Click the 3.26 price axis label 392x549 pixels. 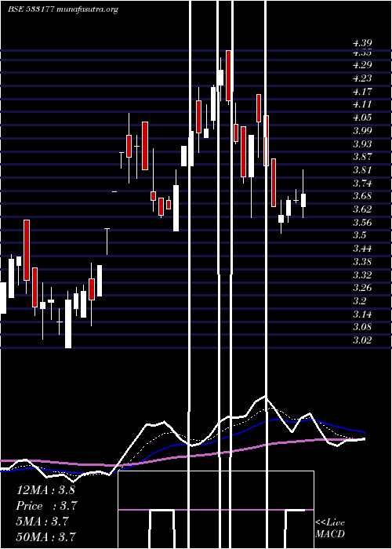coord(362,288)
